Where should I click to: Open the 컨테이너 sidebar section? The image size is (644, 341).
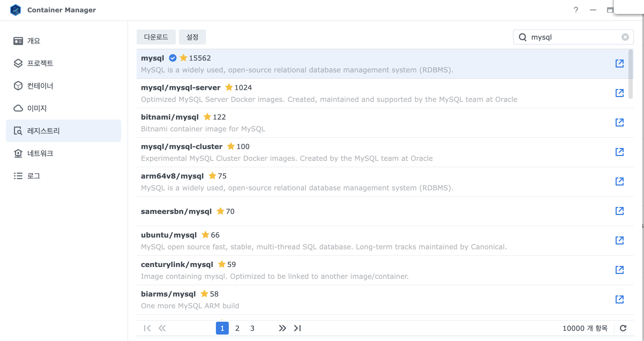40,86
